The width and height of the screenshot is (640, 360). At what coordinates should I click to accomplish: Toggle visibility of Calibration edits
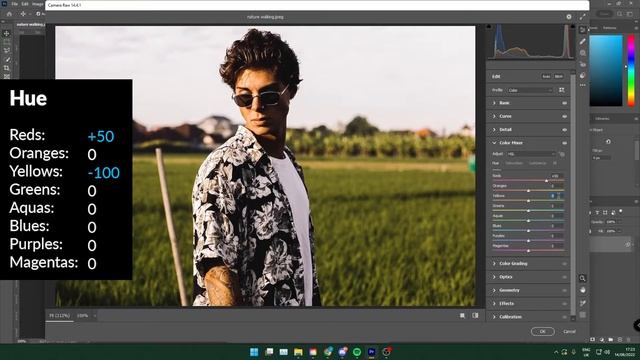(x=564, y=317)
